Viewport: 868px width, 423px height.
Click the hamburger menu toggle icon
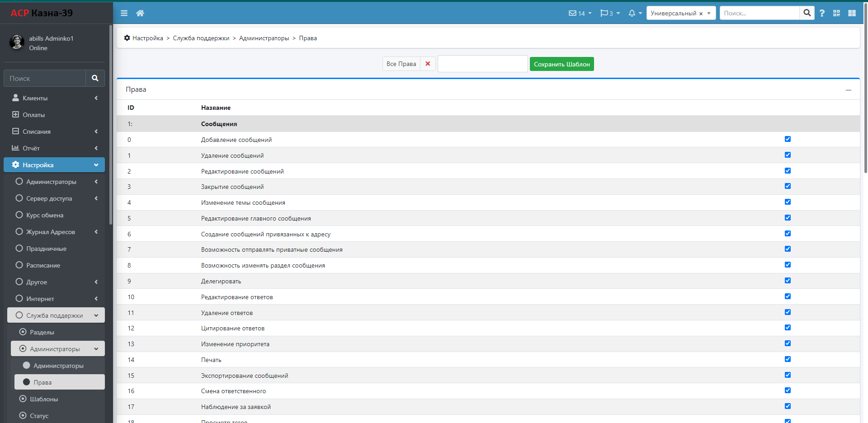124,13
